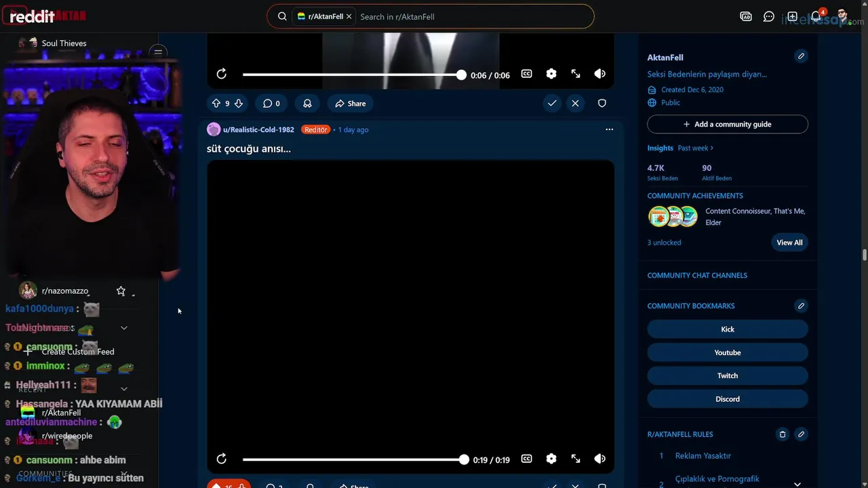Open the Kick bookmark

point(728,329)
